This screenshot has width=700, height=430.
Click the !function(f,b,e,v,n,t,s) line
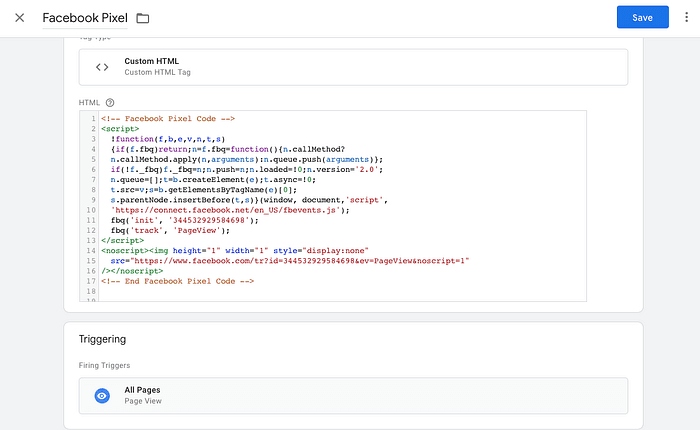point(168,139)
